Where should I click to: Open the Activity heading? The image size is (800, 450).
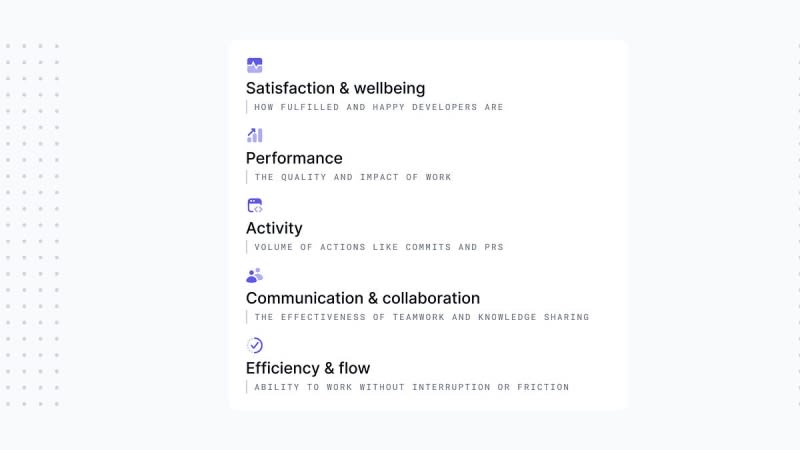(274, 228)
